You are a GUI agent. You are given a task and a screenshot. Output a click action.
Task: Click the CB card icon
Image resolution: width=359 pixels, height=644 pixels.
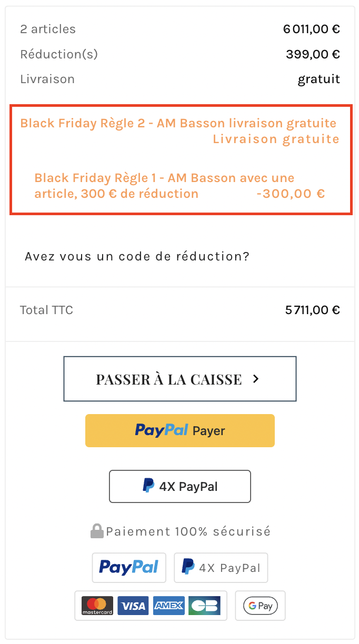click(x=204, y=606)
